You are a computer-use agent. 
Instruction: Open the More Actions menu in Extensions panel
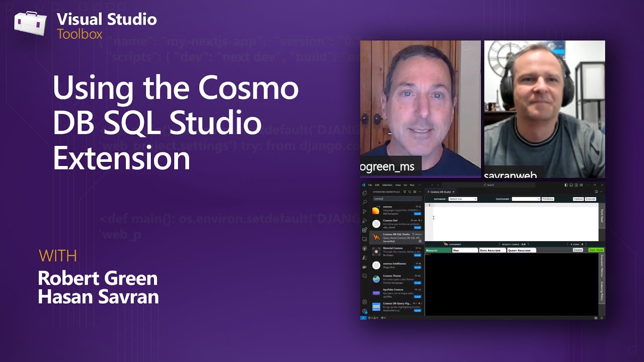[420, 192]
